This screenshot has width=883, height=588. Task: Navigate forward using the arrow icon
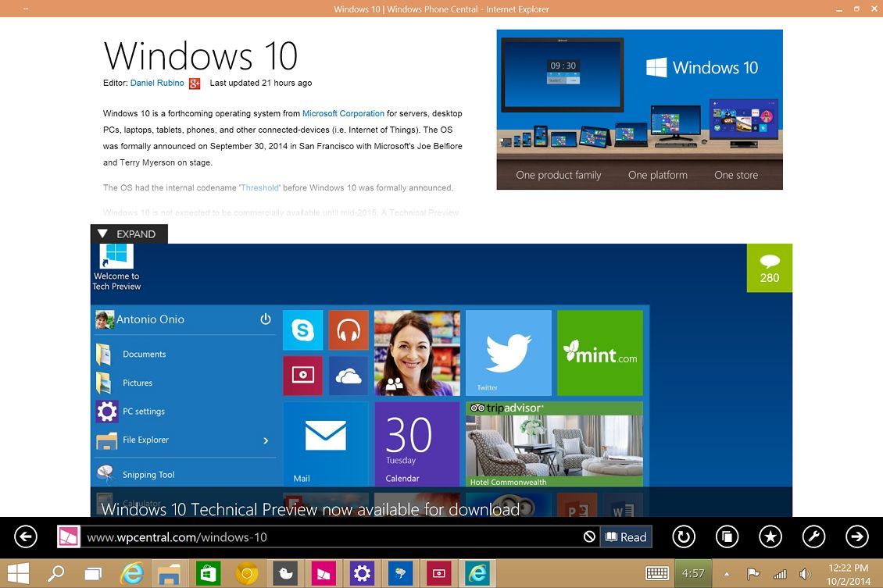(857, 536)
